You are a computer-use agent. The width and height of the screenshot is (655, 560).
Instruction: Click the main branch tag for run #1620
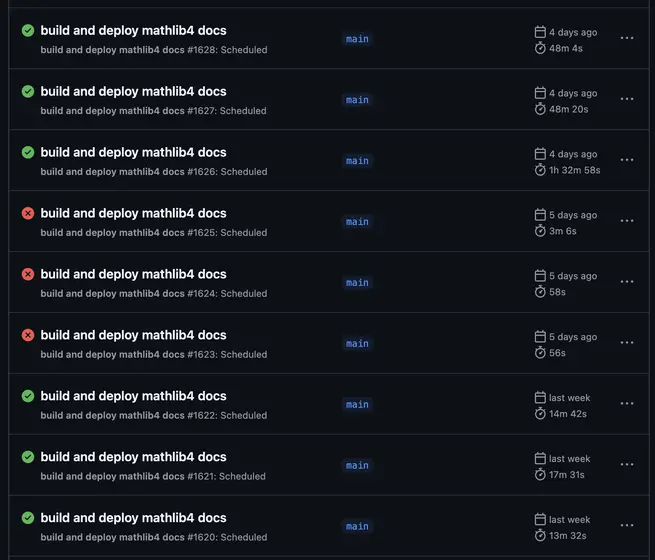(x=357, y=527)
